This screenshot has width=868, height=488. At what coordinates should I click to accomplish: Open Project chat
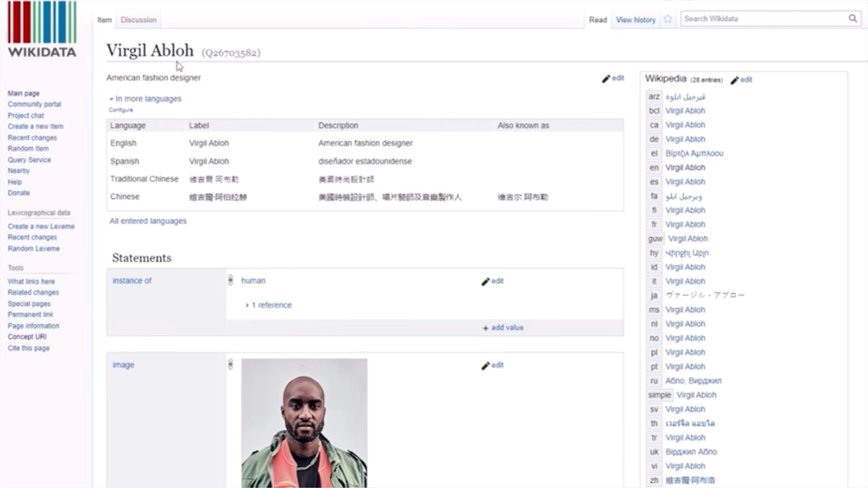[x=26, y=115]
